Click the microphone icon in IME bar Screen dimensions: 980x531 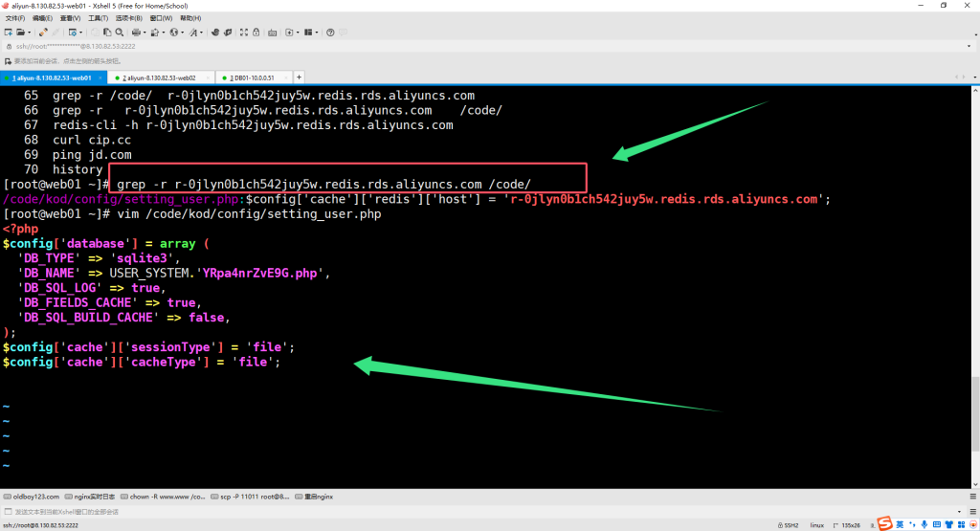tap(924, 523)
